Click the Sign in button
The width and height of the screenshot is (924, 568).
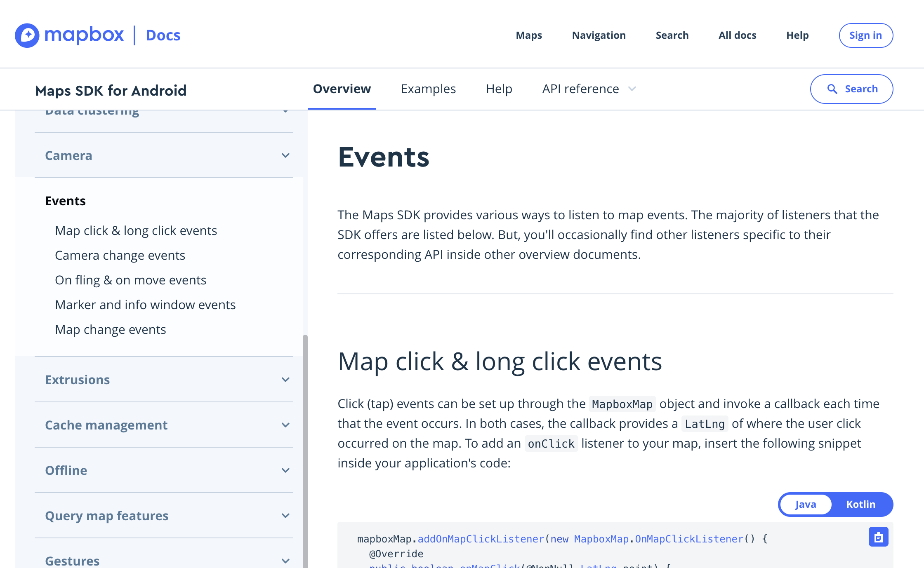(866, 35)
